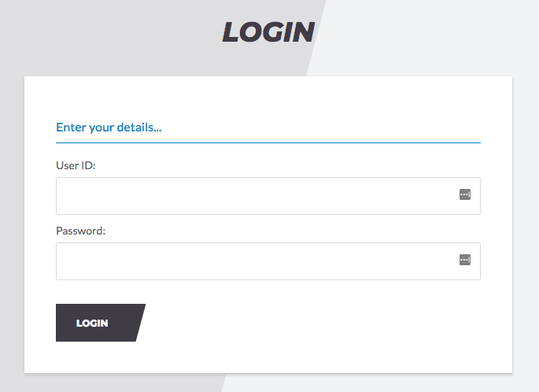
Task: Click the "User ID:" label
Action: (76, 165)
